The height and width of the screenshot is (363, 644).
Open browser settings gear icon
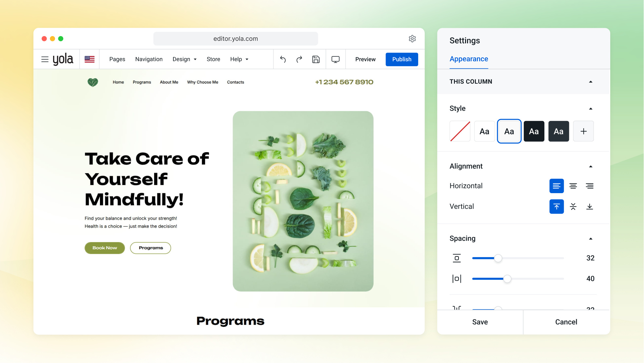(412, 39)
